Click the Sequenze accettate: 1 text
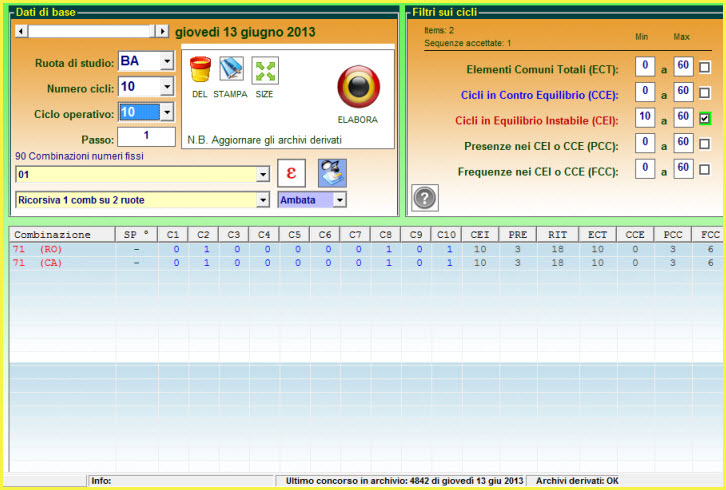This screenshot has height=490, width=726. pyautogui.click(x=468, y=43)
